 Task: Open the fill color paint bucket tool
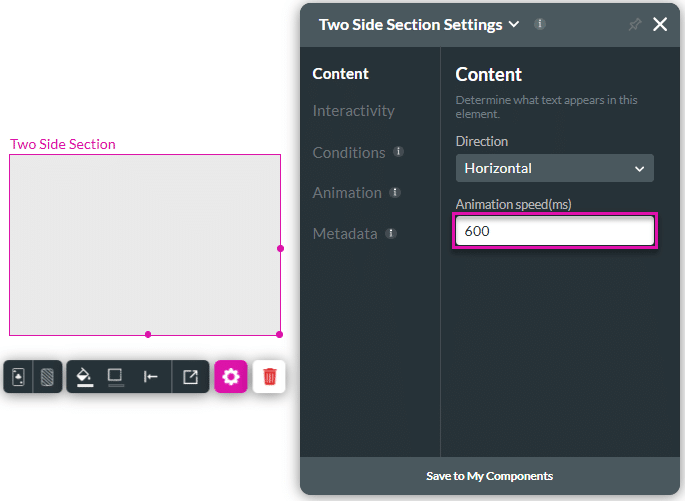(85, 377)
